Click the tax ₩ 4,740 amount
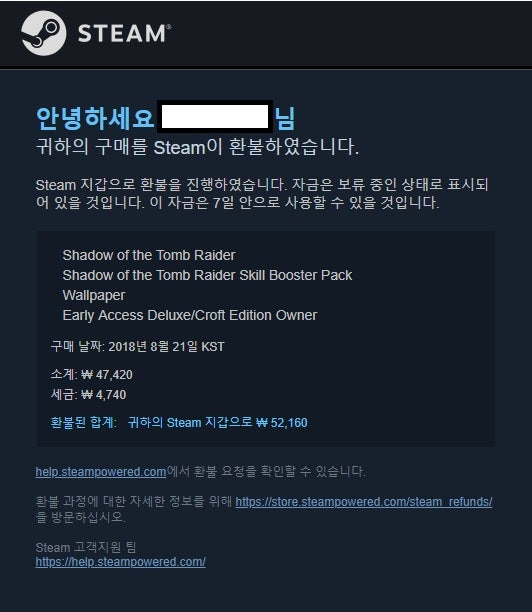 click(104, 395)
